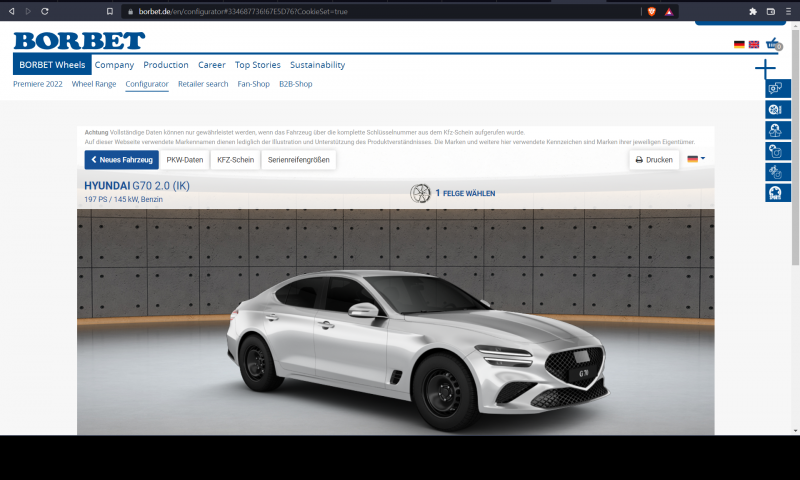
Task: Open the Brave wallet icon
Action: pyautogui.click(x=771, y=11)
